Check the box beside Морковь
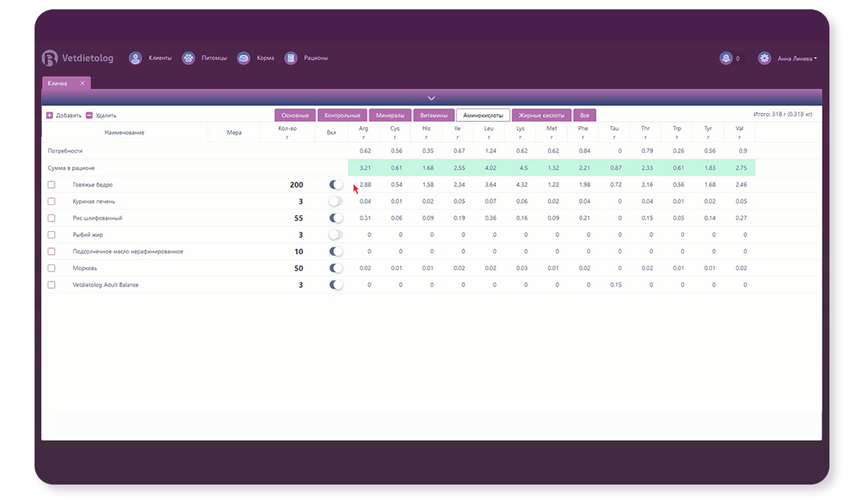The width and height of the screenshot is (864, 504). [x=51, y=269]
